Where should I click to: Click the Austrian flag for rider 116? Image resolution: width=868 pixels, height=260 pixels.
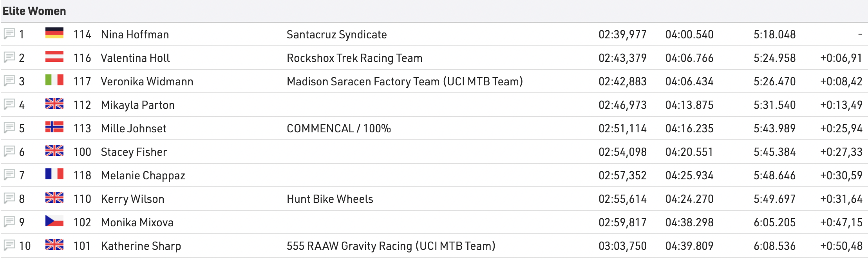coord(54,56)
